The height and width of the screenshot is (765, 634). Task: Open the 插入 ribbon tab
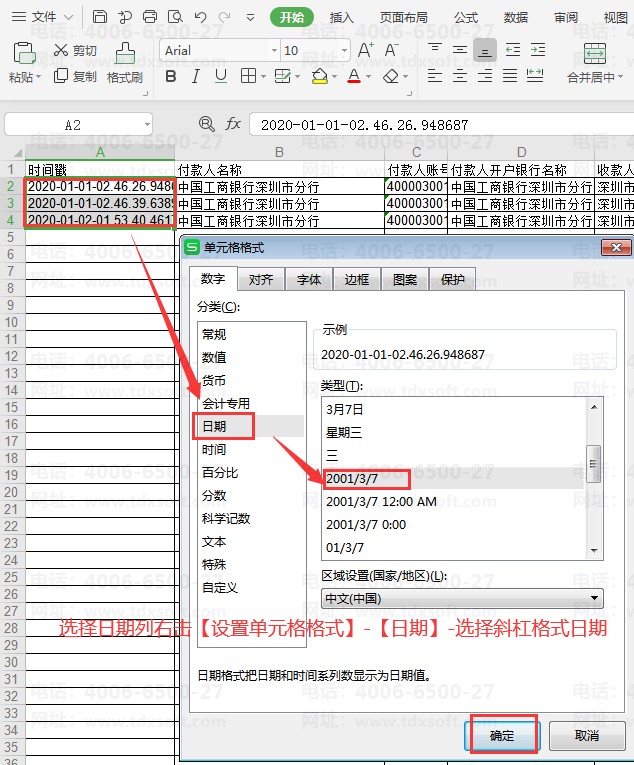tap(342, 17)
